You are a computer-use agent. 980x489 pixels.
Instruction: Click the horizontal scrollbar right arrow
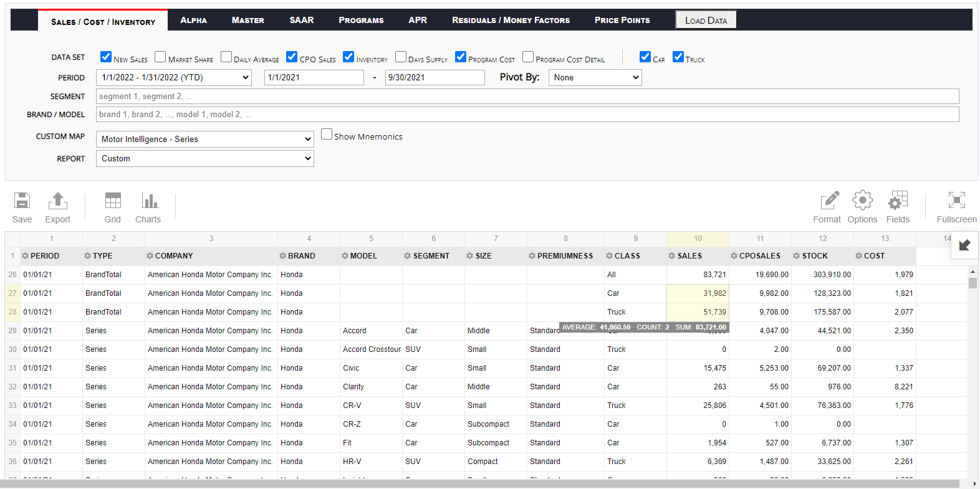975,483
